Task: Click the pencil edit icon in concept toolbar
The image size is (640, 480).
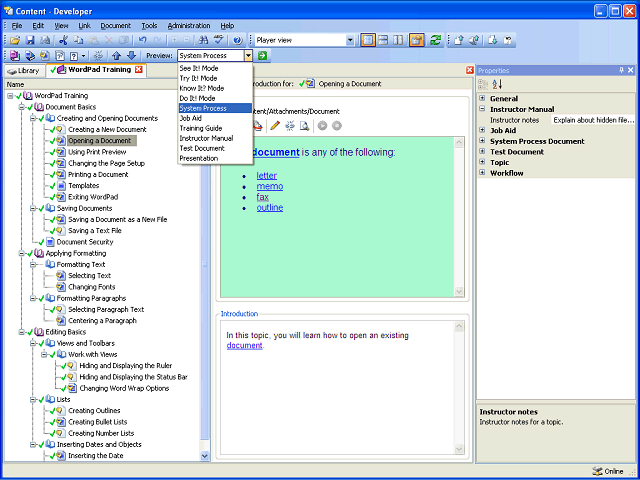Action: point(275,126)
